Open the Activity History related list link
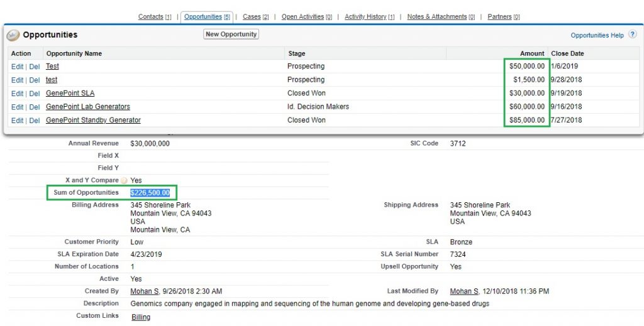 tap(370, 17)
